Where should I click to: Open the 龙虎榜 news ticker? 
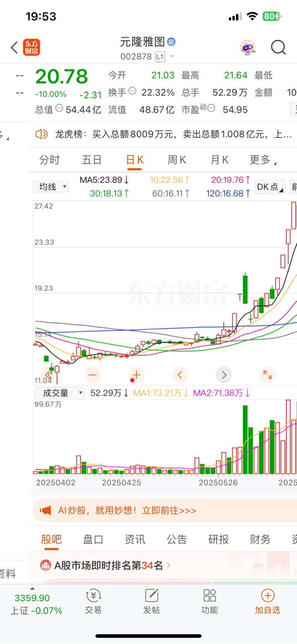coord(173,134)
